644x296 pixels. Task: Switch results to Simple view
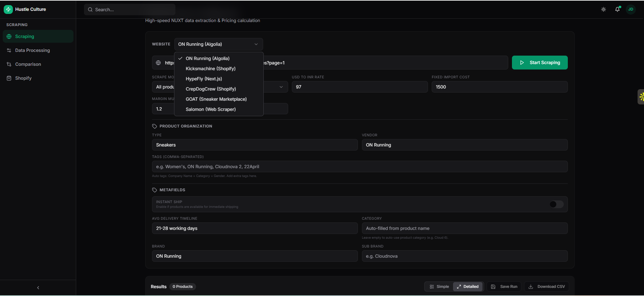(439, 287)
